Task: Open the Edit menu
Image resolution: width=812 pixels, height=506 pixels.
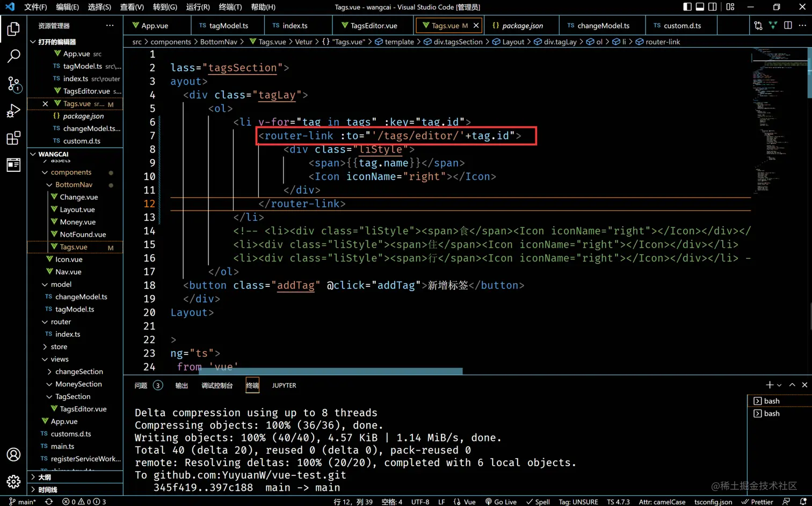Action: tap(67, 7)
